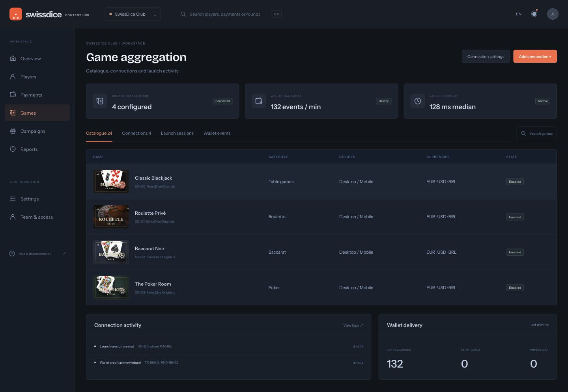The height and width of the screenshot is (392, 568).
Task: Open View logs link in Connection activity
Action: pyautogui.click(x=353, y=325)
